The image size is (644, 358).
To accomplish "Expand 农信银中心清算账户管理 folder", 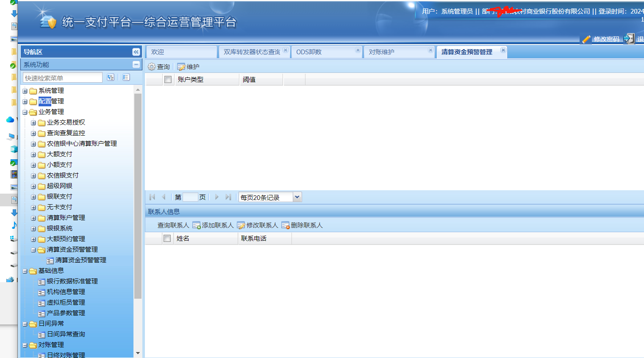I will (33, 144).
